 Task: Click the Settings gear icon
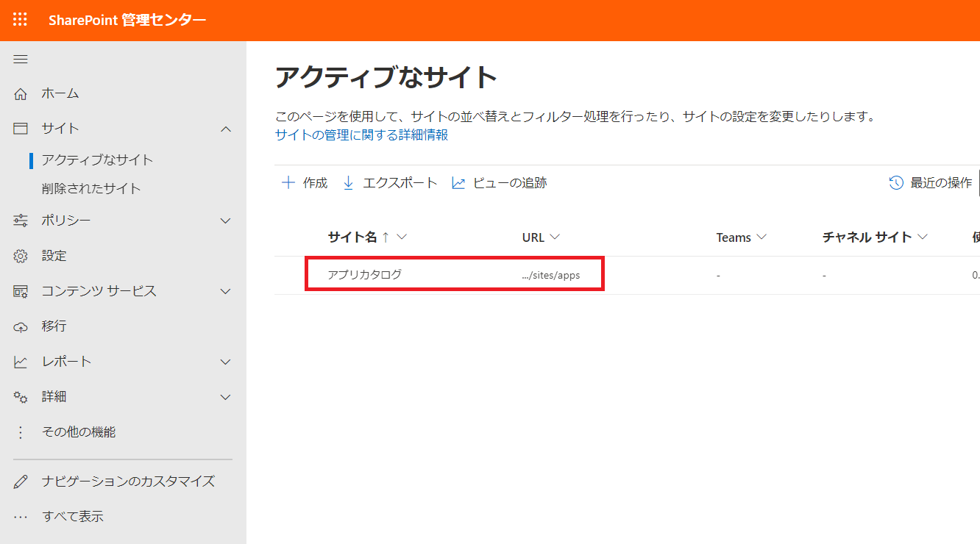tap(21, 256)
